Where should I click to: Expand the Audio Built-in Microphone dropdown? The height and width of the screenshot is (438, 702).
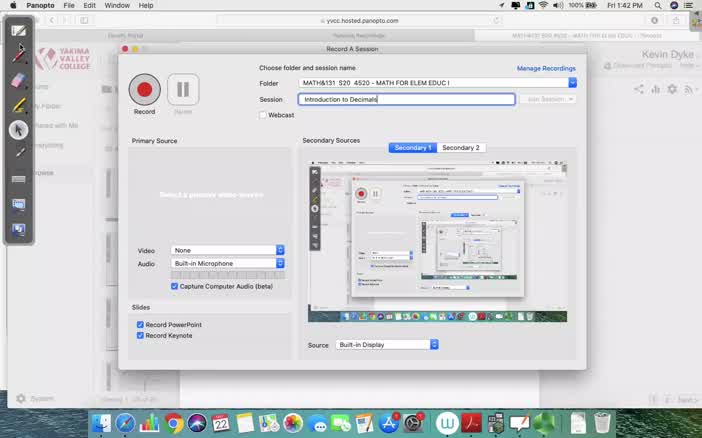tap(228, 264)
